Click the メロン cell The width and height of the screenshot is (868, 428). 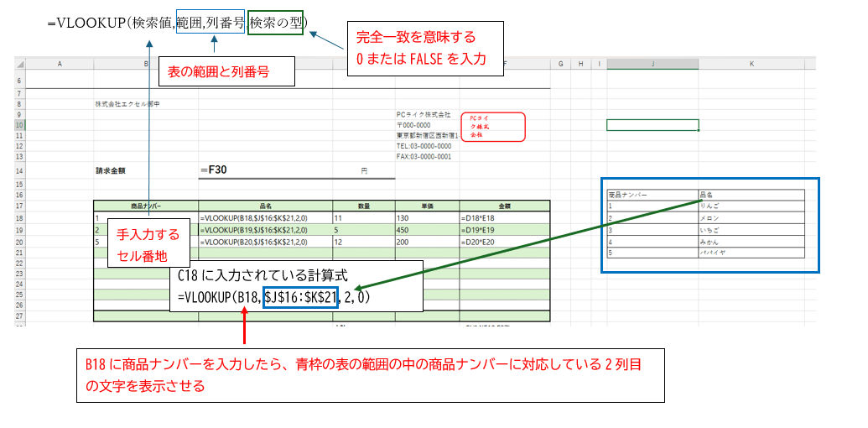pos(751,217)
